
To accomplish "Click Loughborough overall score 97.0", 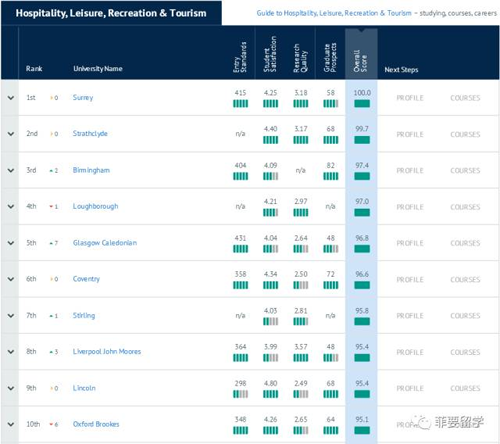I will [x=362, y=202].
